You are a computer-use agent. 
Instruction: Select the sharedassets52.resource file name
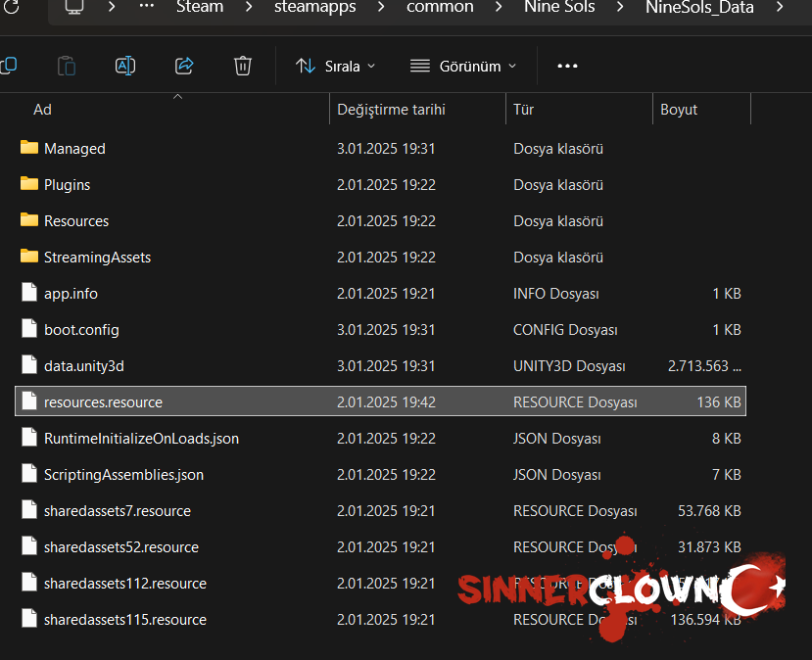coord(121,547)
